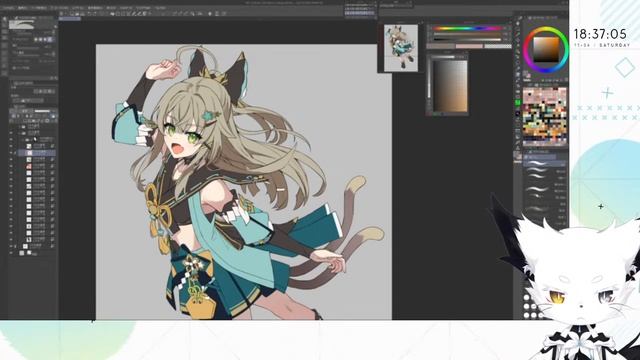Click the black-to-white luminosity slider

tap(467, 39)
